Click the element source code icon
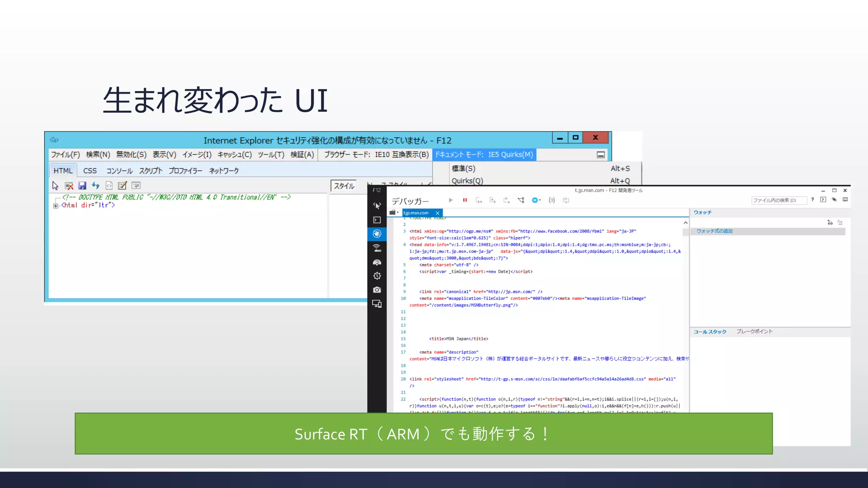Viewport: 868px width, 488px height. (109, 186)
